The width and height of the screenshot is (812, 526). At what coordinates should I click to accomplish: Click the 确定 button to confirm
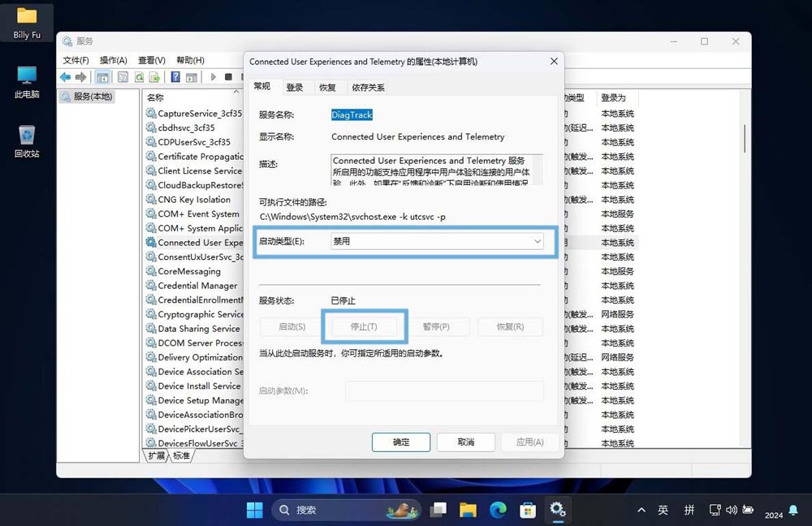coord(400,442)
